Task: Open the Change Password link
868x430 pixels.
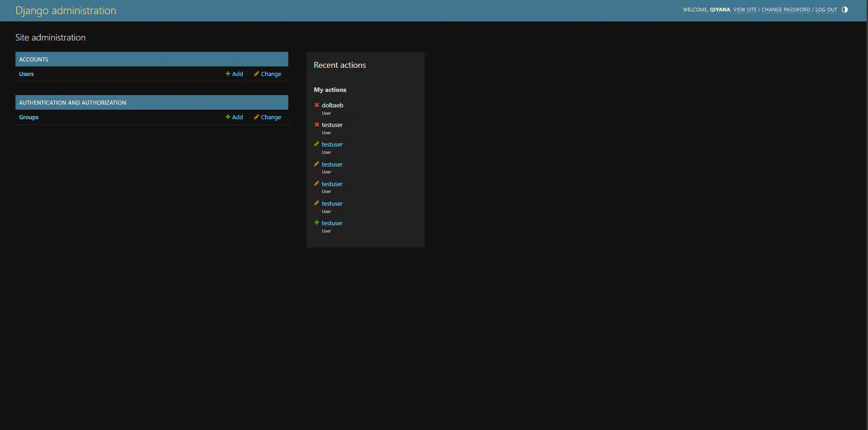Action: 786,10
